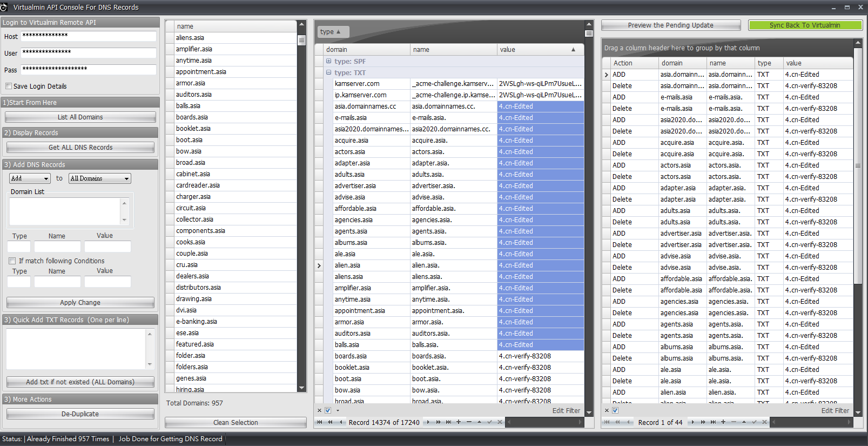868x446 pixels.
Task: Open Edit Filter in the pending update grid
Action: [835, 410]
